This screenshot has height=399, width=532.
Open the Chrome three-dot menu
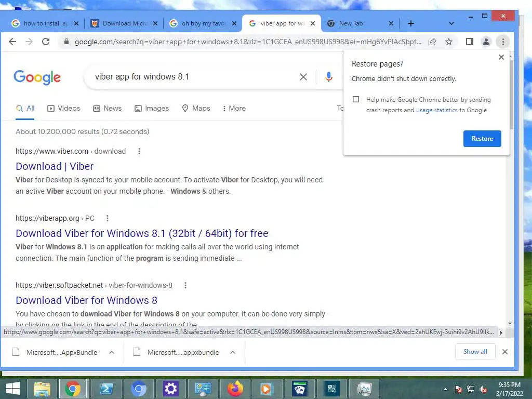[503, 42]
